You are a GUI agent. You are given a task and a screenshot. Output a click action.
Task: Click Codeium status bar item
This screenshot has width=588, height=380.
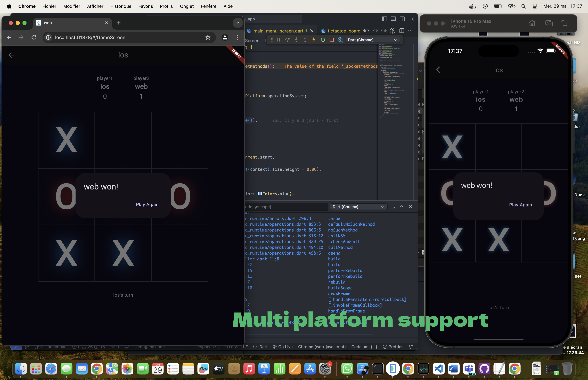pos(364,347)
